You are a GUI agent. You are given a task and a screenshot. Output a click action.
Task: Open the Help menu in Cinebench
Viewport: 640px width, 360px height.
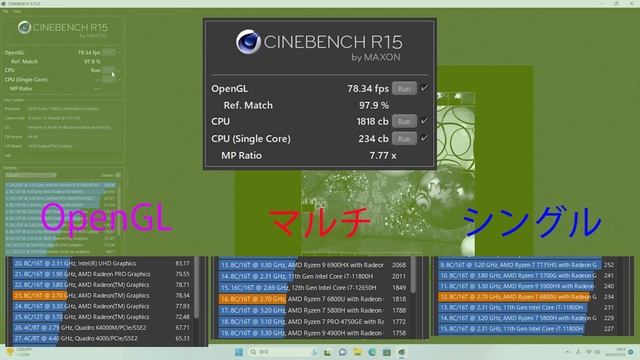[x=17, y=11]
